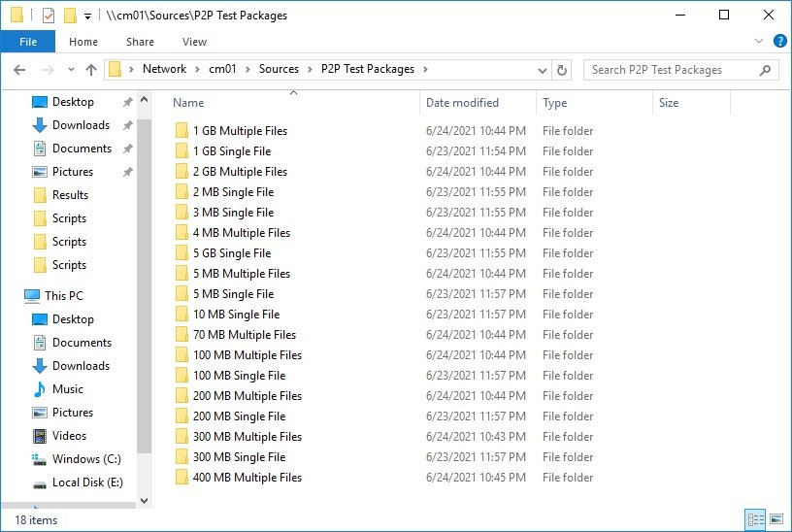Viewport: 792px width, 532px height.
Task: Click the cm01 breadcrumb in address bar
Action: [221, 70]
